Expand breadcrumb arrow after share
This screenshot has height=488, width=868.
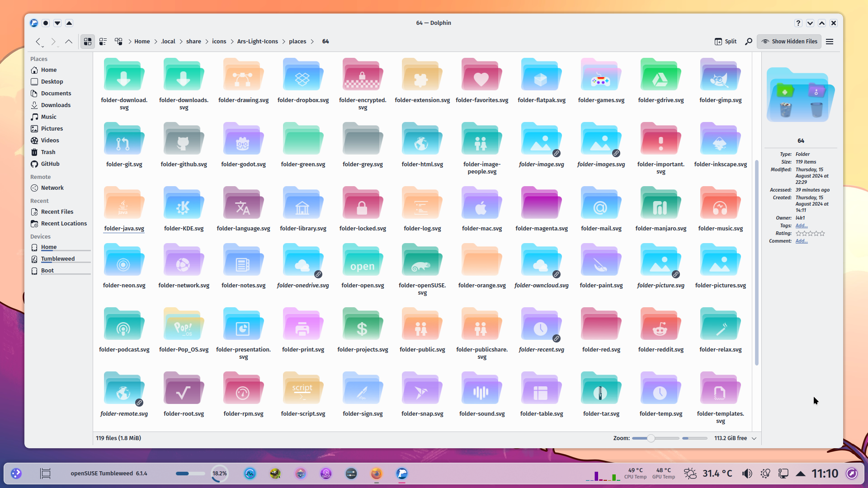pyautogui.click(x=208, y=42)
